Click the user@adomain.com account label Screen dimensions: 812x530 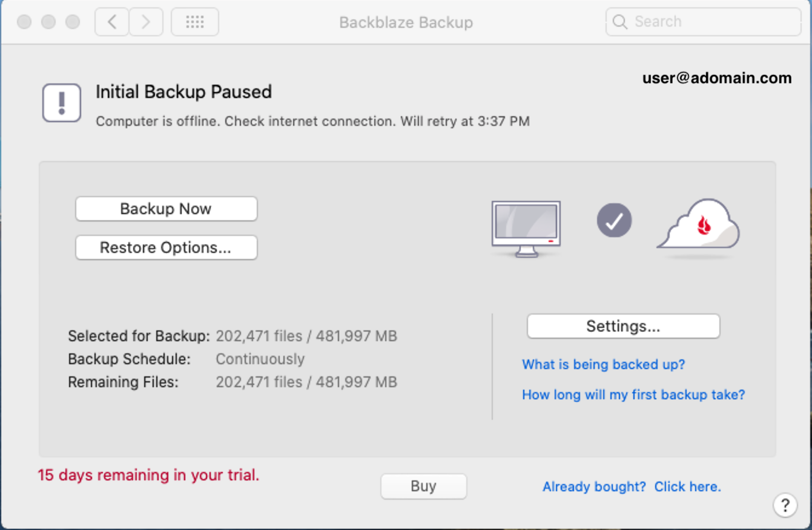tap(717, 78)
